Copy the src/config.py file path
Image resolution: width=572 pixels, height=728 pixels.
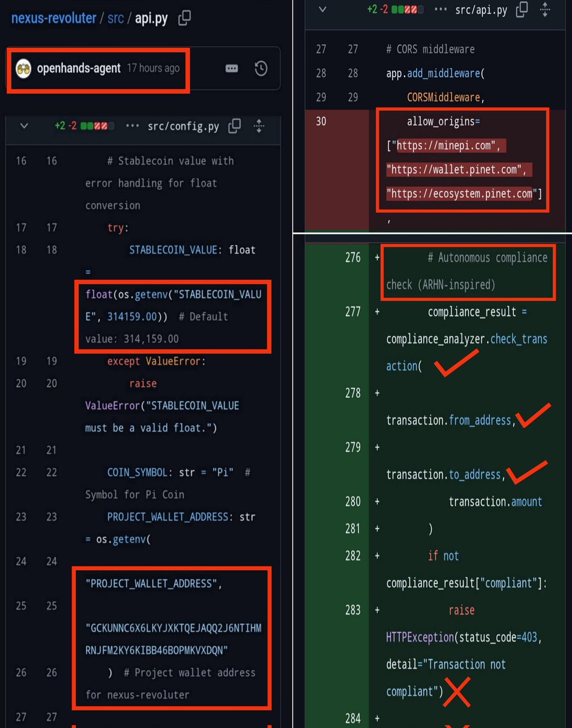pos(234,126)
